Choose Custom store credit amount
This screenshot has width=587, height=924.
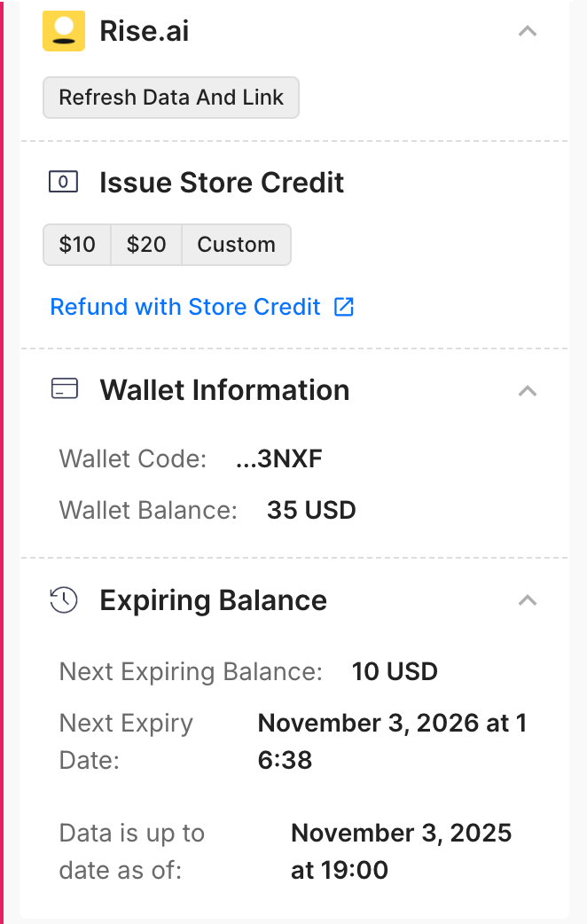tap(236, 245)
